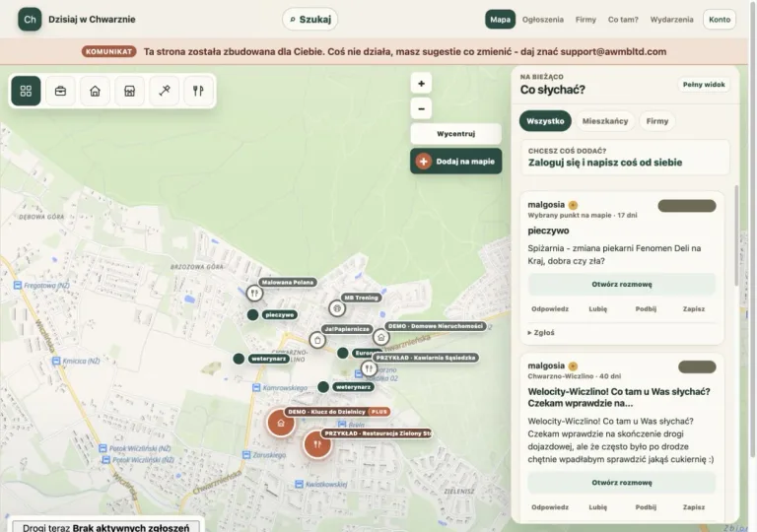Click support@awmbltd.com in banner
The width and height of the screenshot is (757, 532).
[x=613, y=51]
